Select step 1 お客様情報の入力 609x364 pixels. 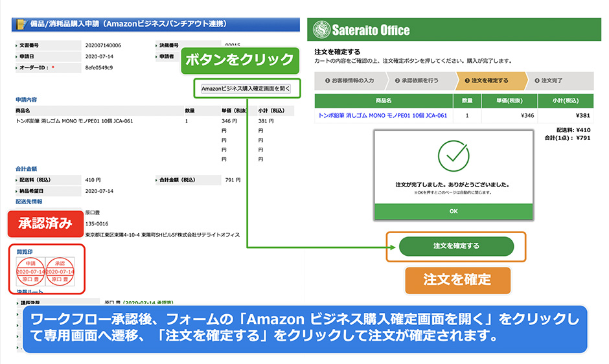click(351, 81)
